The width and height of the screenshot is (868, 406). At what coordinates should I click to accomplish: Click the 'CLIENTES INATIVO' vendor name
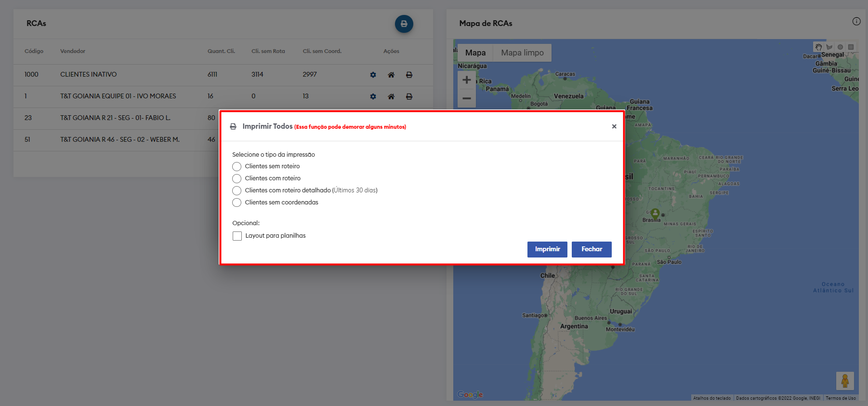(x=89, y=74)
